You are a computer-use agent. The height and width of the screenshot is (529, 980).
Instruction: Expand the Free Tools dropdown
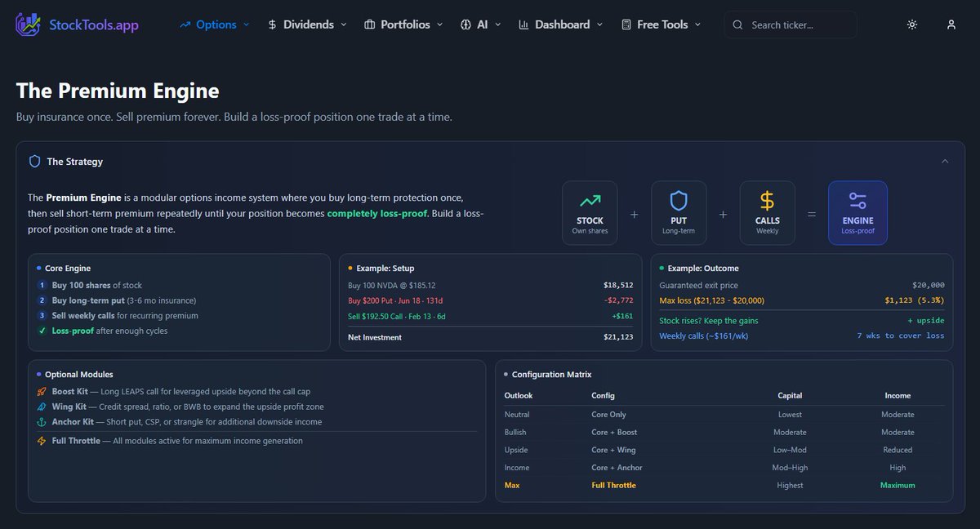tap(661, 24)
